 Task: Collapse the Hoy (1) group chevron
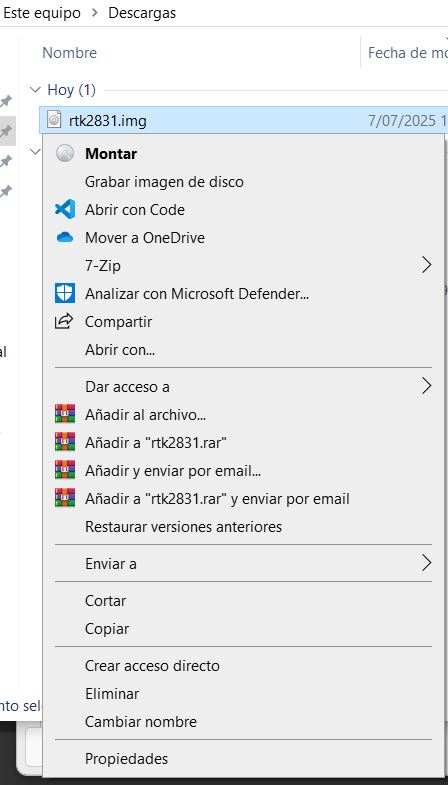pos(35,90)
